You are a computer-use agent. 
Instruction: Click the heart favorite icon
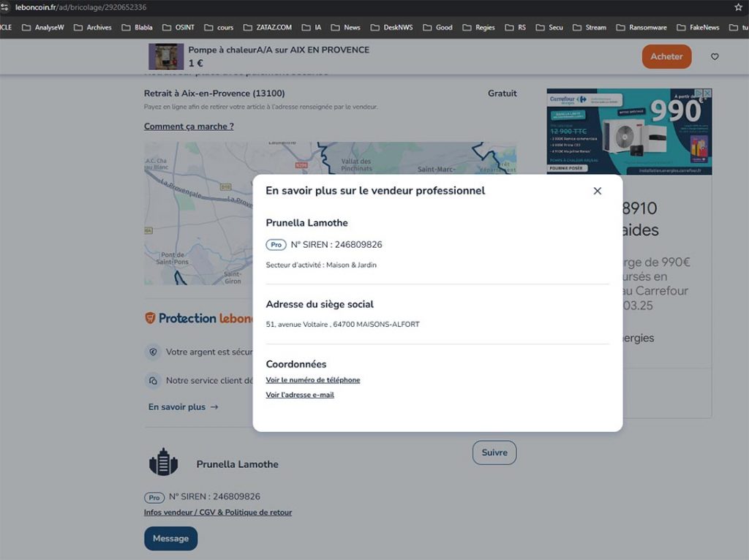click(x=715, y=57)
